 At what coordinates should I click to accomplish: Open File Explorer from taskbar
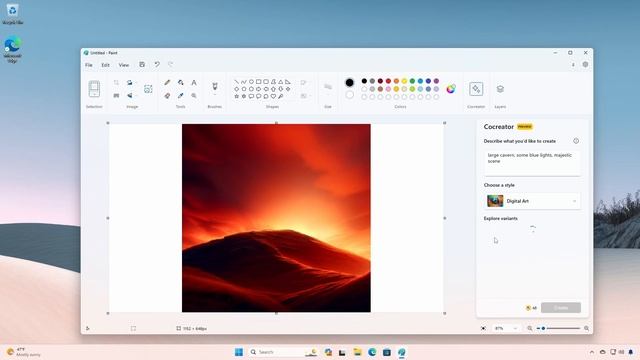(357, 352)
